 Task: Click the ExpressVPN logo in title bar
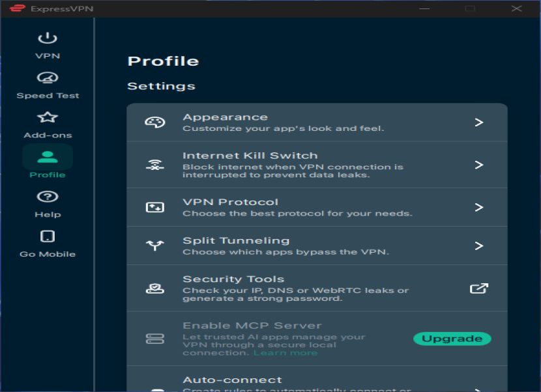coord(17,8)
